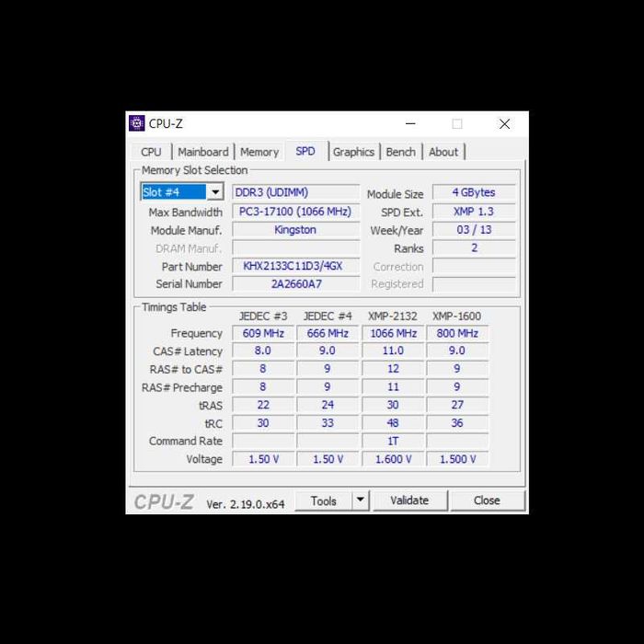
Task: Click the DDR3 (UDIMM) field
Action: coord(295,192)
